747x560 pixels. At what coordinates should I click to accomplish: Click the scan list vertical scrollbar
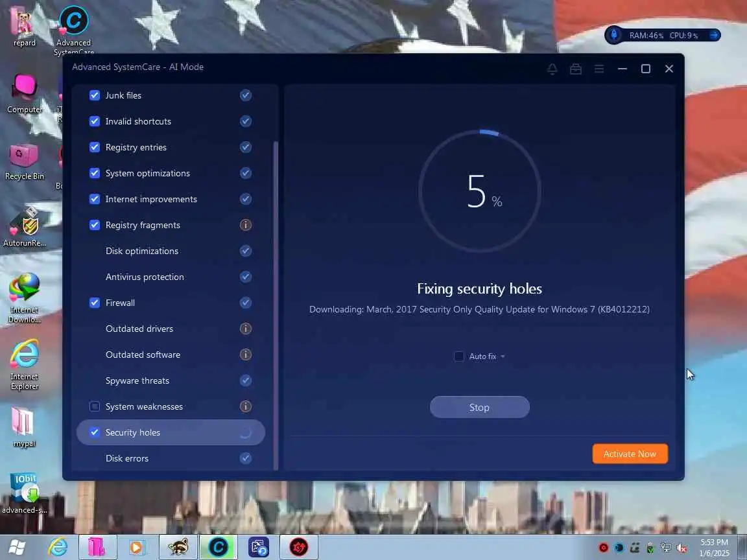click(x=276, y=305)
